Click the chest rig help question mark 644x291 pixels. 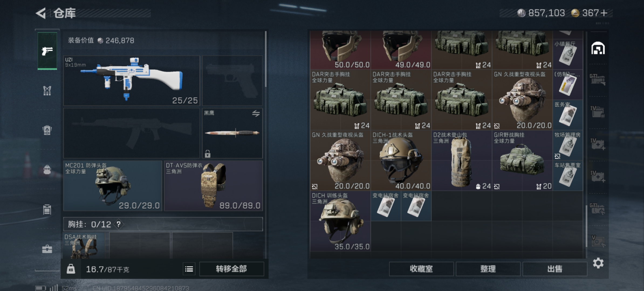pos(118,224)
